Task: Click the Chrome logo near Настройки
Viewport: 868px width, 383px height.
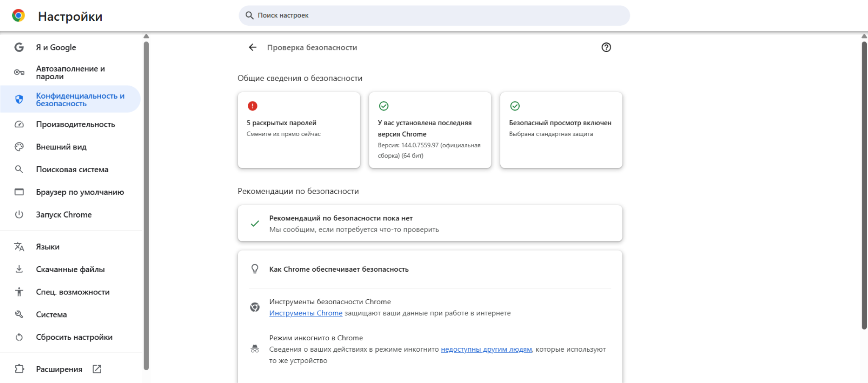Action: (x=18, y=16)
